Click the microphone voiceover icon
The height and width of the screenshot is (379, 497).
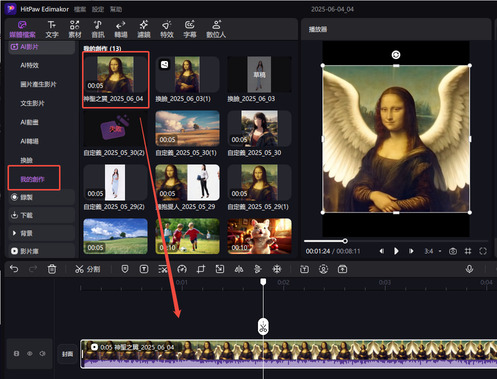pos(469,269)
